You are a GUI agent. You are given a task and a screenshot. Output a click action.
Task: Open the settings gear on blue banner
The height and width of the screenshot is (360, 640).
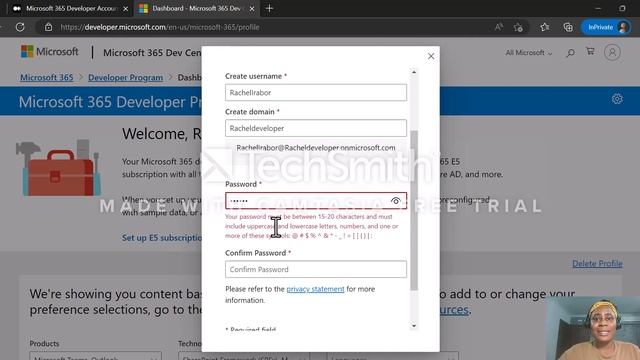617,99
